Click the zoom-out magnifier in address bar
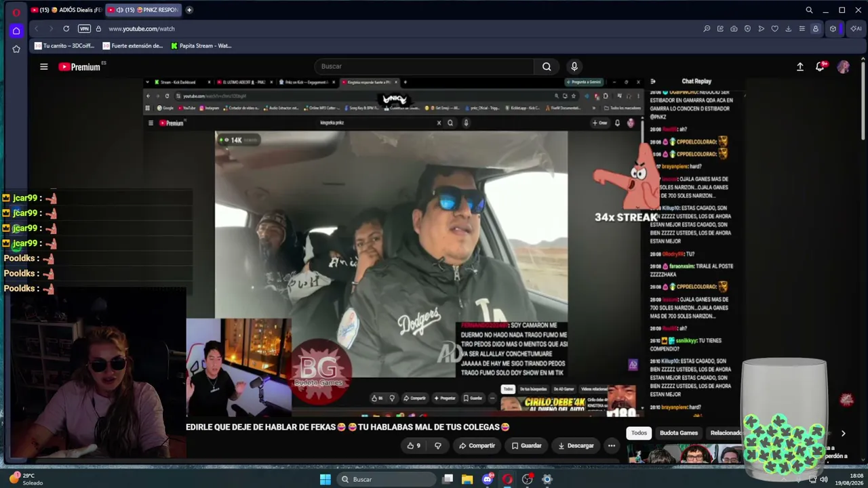868x488 pixels. 707,28
